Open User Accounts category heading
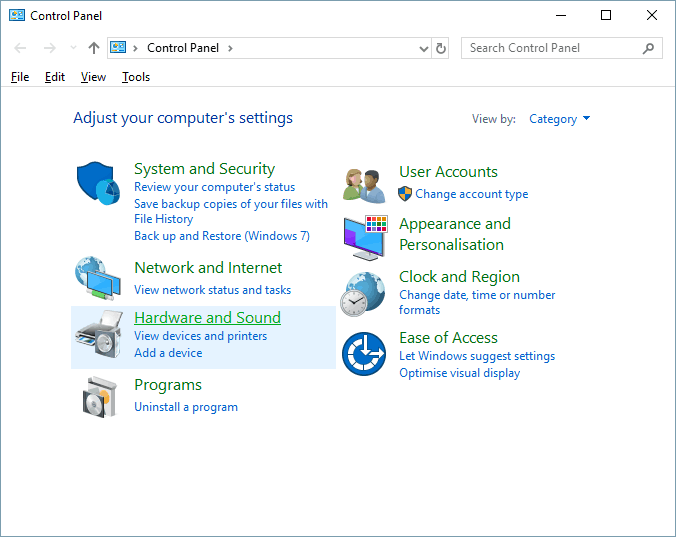 pos(448,172)
